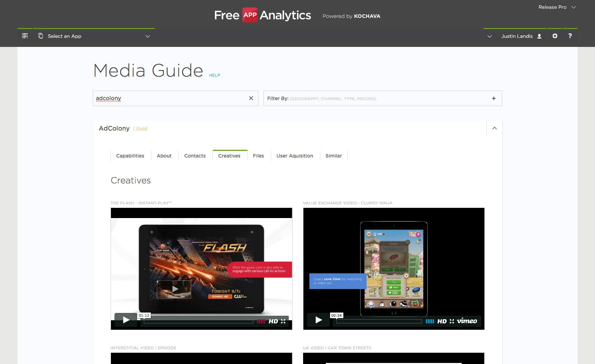
Task: Open the list menu icon at top left
Action: click(25, 36)
